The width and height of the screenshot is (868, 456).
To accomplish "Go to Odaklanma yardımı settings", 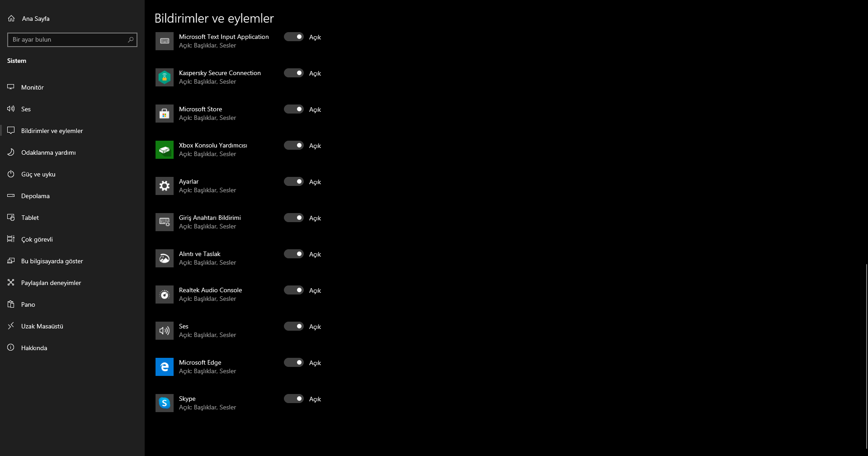I will coord(48,152).
